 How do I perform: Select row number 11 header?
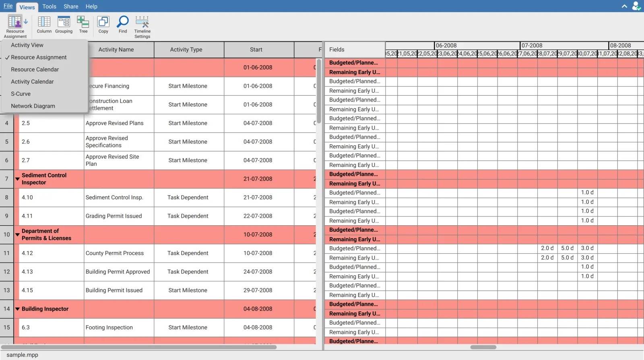(x=6, y=253)
